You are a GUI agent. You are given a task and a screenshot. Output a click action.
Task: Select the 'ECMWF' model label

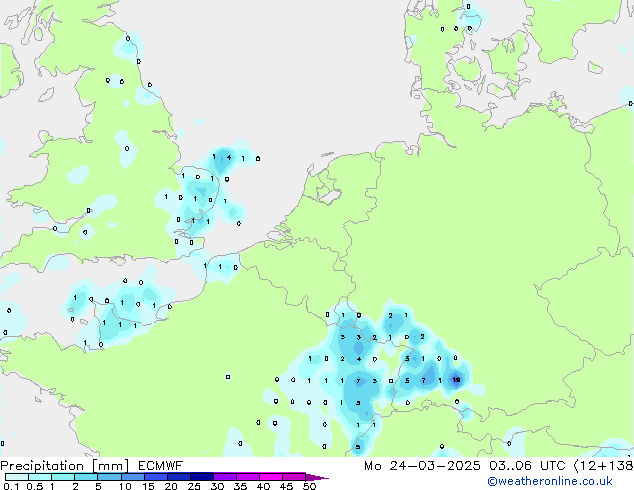161,466
